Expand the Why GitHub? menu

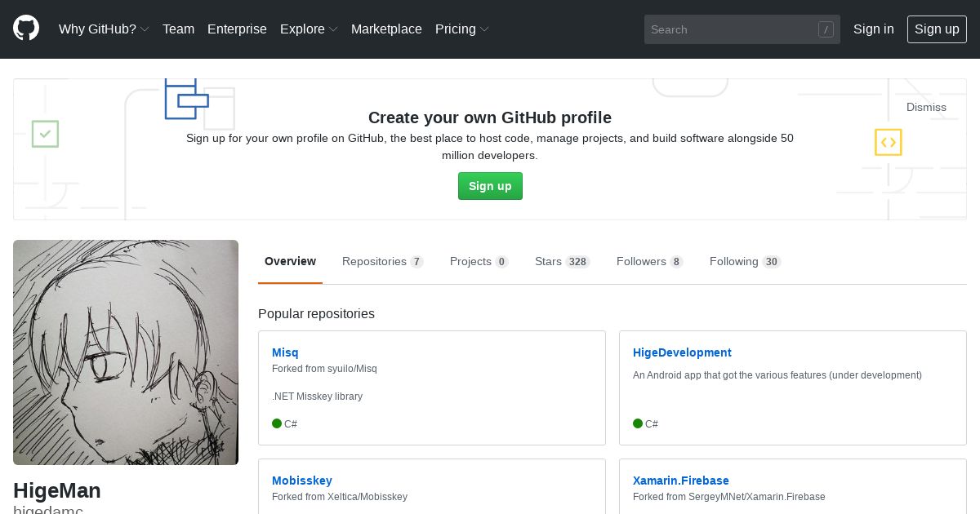(104, 29)
